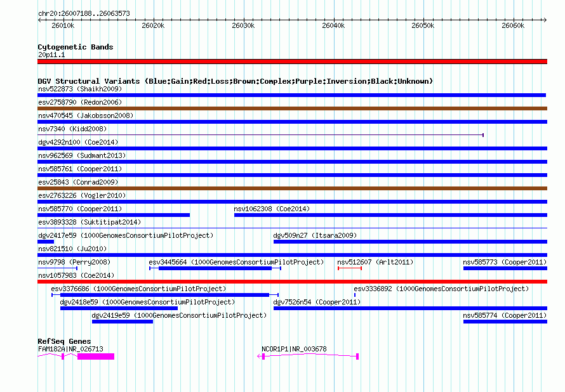The width and height of the screenshot is (565, 392).
Task: Click the esv3376686 variant bar
Action: [165, 295]
